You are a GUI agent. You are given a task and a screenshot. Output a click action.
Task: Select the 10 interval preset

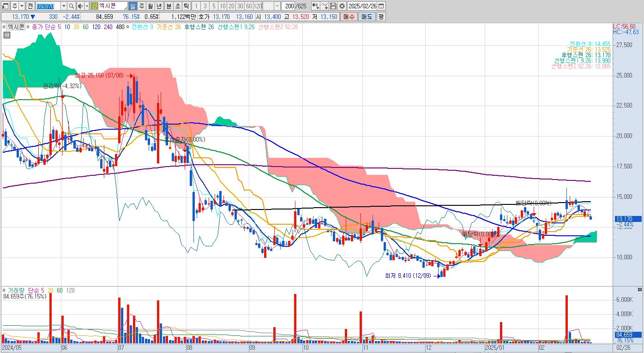(223, 6)
